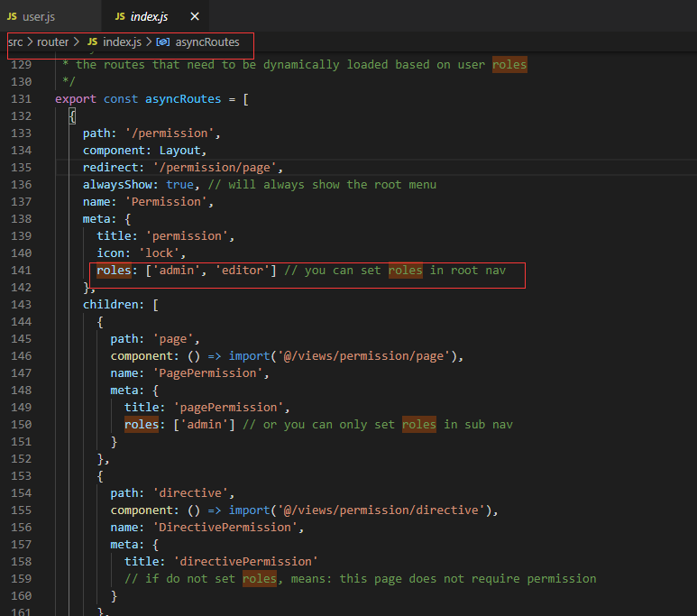The image size is (697, 616).
Task: Click the 'meta' key on line 148
Action: pos(124,391)
